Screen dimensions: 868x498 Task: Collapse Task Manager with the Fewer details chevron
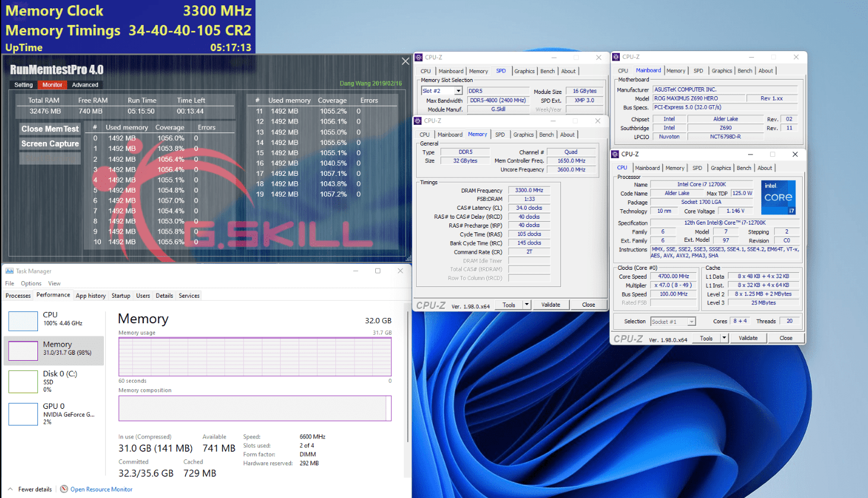tap(10, 489)
